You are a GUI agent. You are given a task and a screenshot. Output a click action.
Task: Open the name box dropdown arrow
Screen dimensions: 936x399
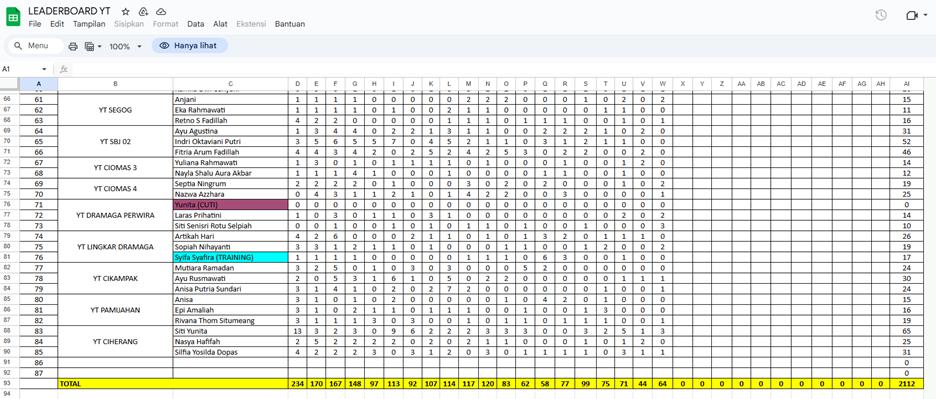coord(44,69)
